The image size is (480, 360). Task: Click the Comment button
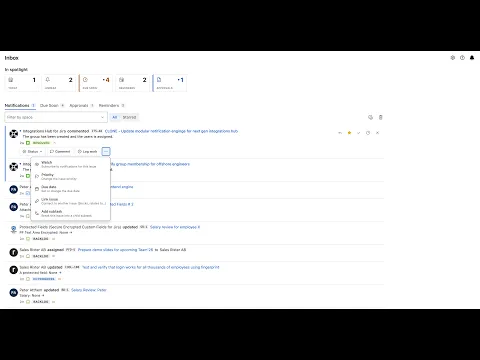click(60, 152)
